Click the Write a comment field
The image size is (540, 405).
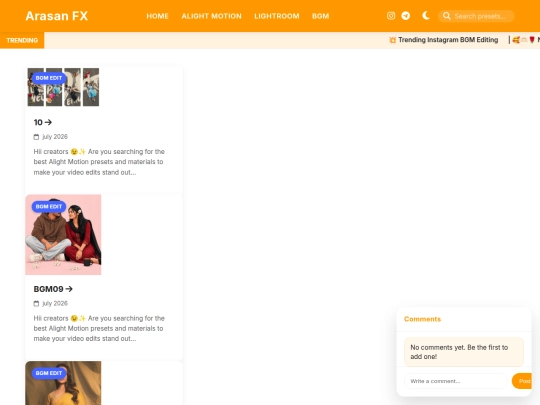coord(455,381)
